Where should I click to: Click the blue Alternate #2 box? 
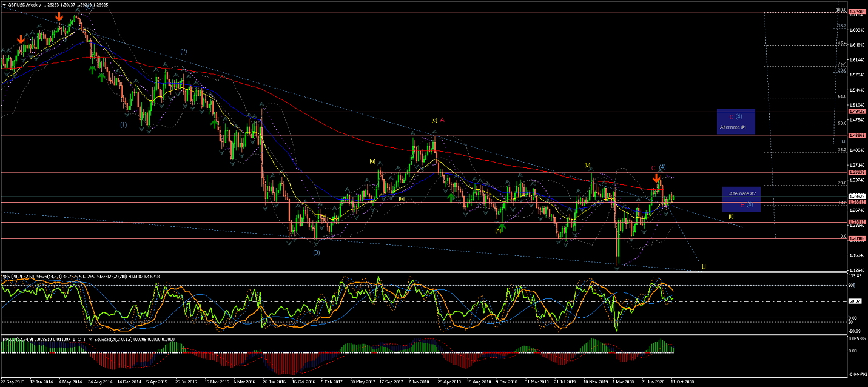click(741, 199)
